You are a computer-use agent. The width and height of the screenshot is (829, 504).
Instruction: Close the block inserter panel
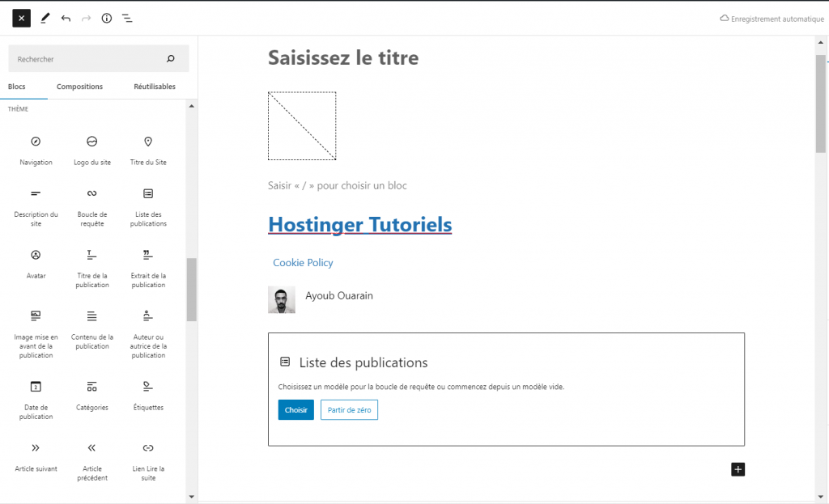pos(21,17)
